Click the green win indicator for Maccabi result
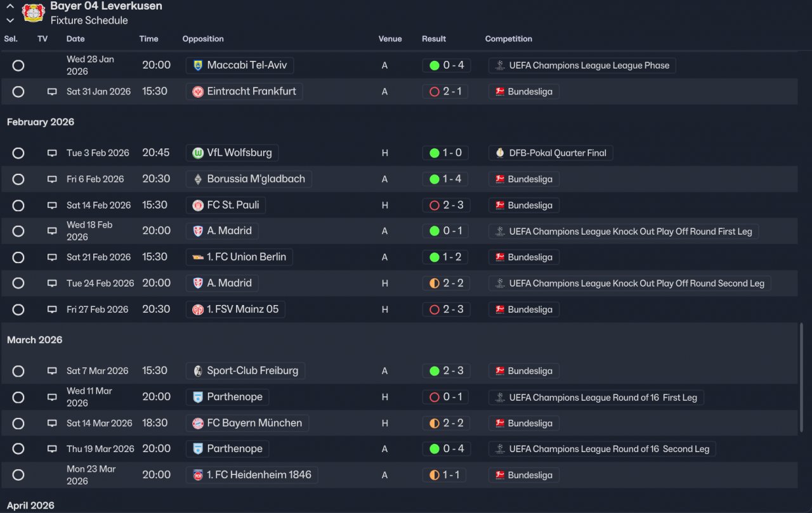Image resolution: width=812 pixels, height=513 pixels. tap(434, 65)
